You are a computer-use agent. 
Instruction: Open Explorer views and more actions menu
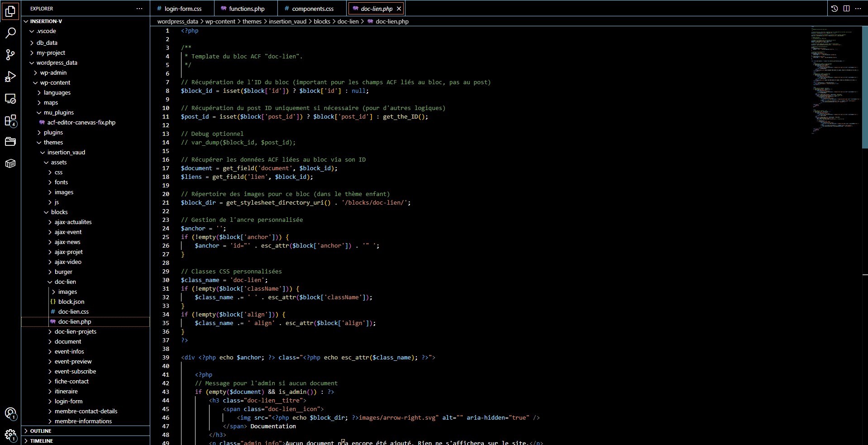[x=139, y=9]
